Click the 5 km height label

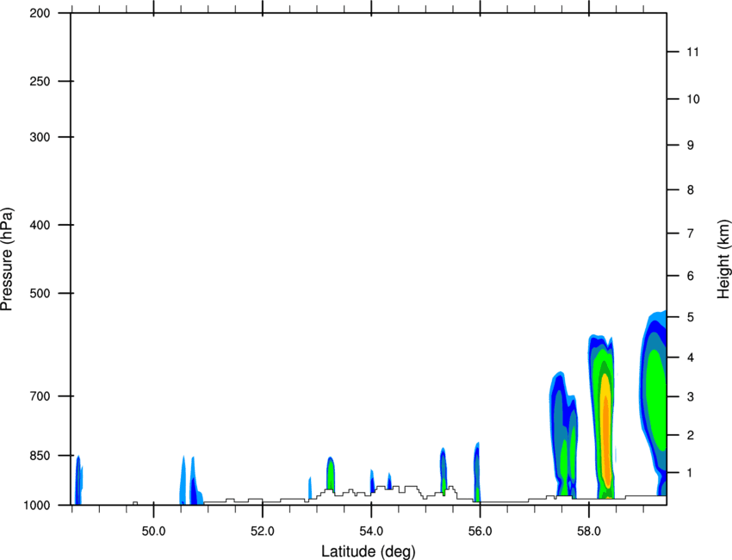(x=691, y=317)
